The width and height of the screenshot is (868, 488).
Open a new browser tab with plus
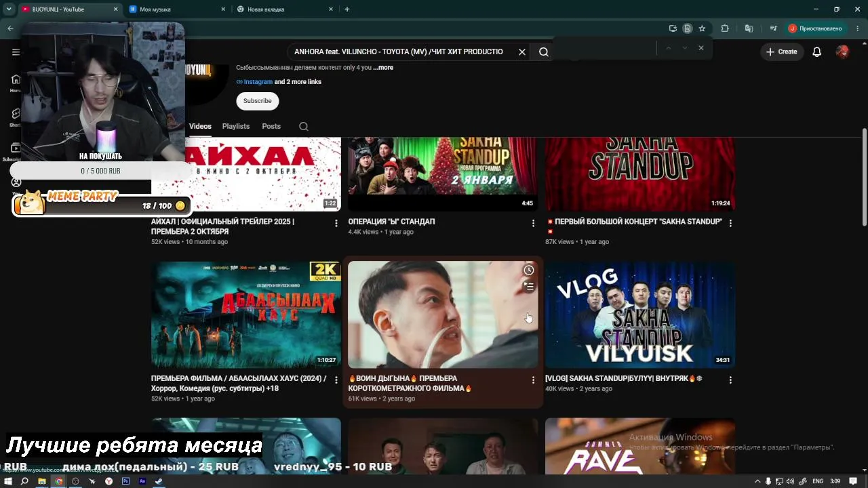pos(347,9)
